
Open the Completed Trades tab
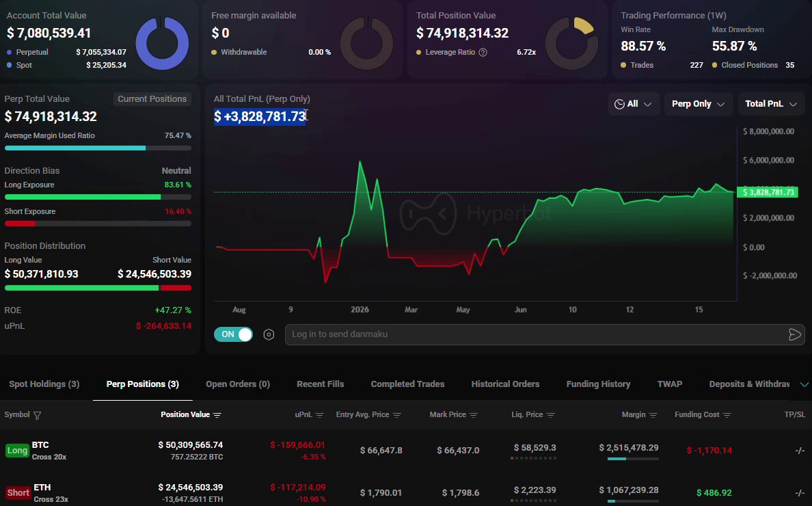click(407, 384)
